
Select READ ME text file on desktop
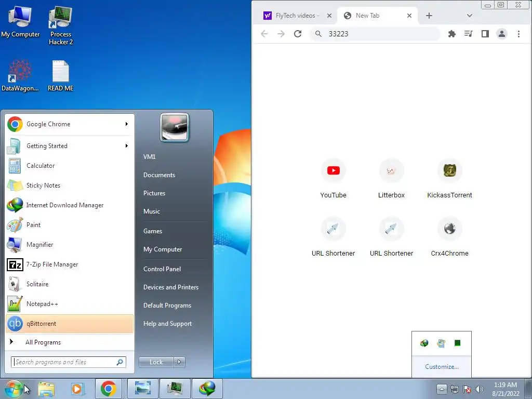tap(60, 75)
